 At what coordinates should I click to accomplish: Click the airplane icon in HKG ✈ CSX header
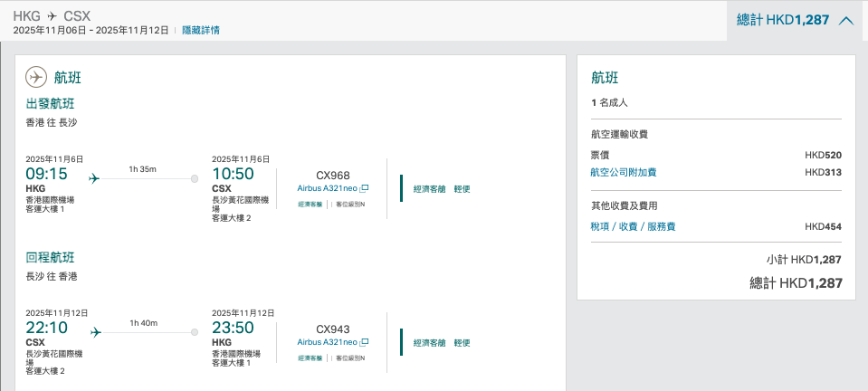click(52, 16)
